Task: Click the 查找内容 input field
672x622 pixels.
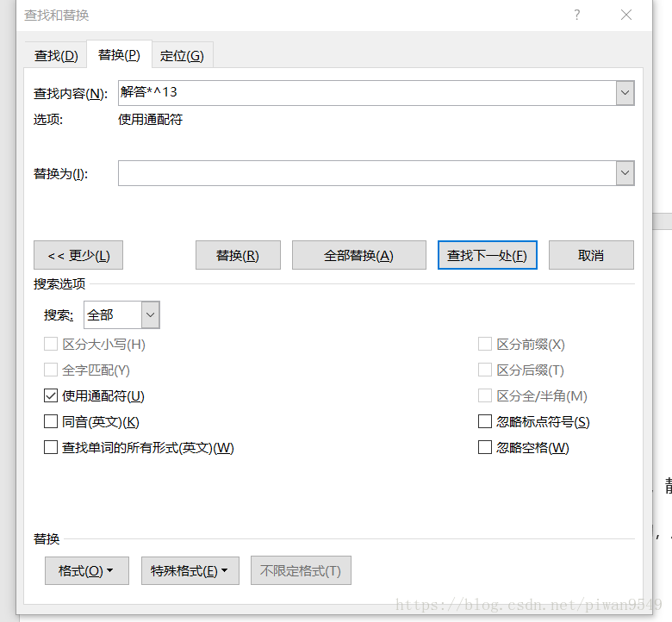Action: click(367, 93)
